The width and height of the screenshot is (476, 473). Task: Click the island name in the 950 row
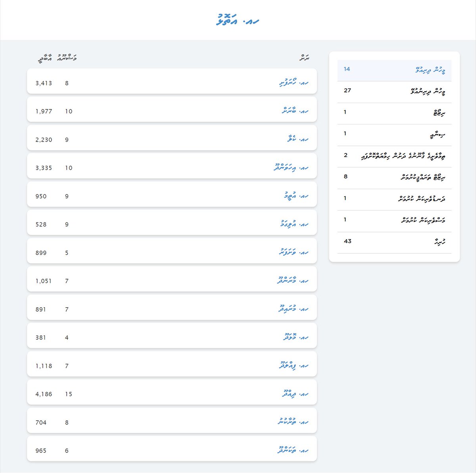[x=296, y=196]
